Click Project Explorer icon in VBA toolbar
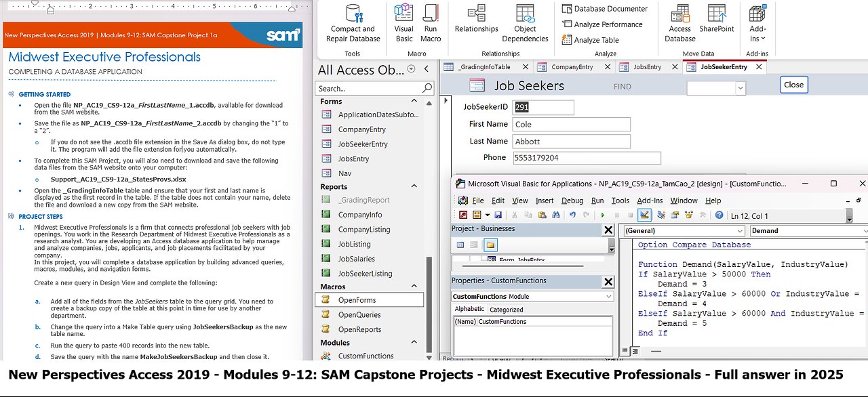The height and width of the screenshot is (397, 868). (661, 215)
